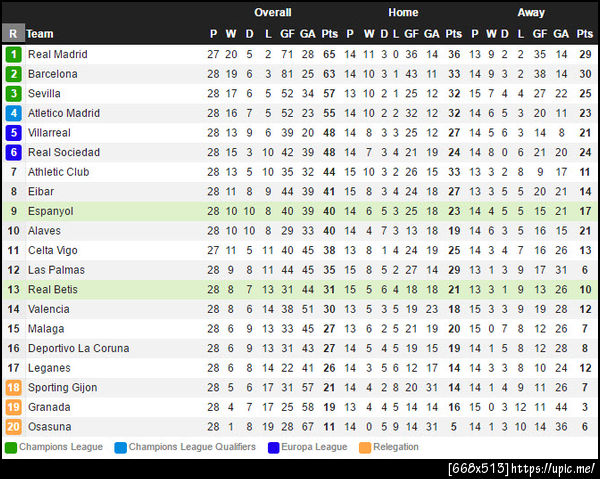Click Sporting Gijon's orange rank 18 badge
The image size is (600, 479).
(13, 388)
